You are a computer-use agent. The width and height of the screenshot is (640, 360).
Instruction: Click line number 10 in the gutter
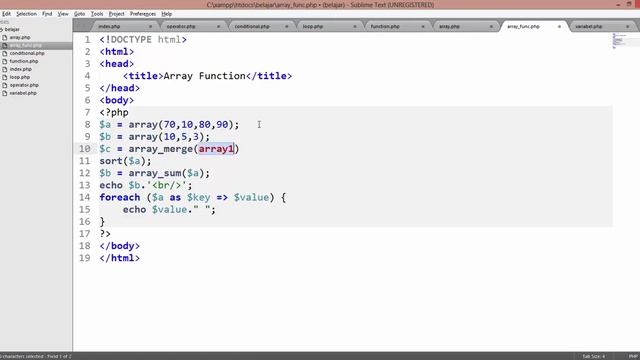coord(84,149)
